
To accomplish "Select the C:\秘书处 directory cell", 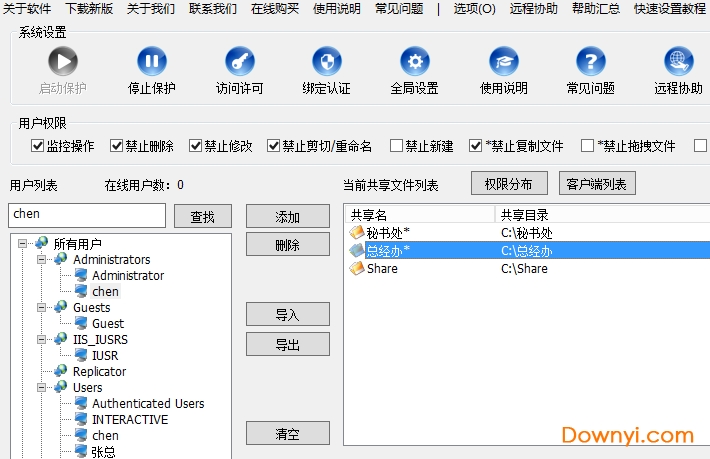I will [x=527, y=233].
